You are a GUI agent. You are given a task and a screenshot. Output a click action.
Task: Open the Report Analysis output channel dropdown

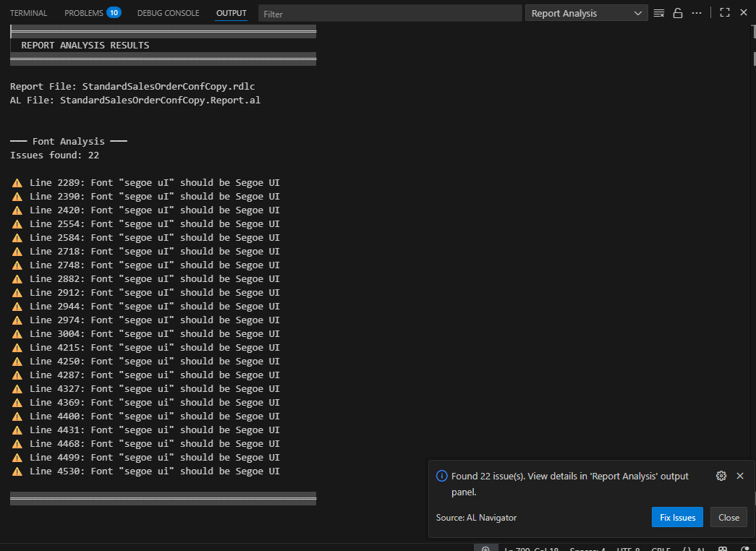point(586,13)
